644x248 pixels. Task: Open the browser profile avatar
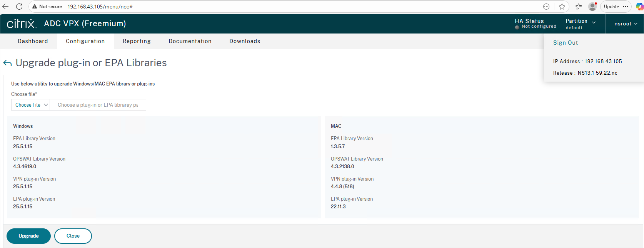click(x=592, y=7)
